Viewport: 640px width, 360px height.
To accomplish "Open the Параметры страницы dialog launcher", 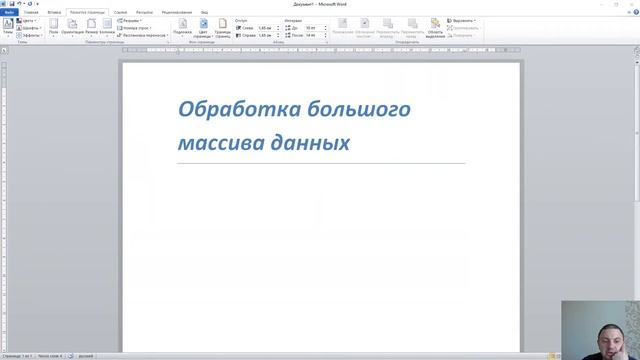I will (168, 42).
